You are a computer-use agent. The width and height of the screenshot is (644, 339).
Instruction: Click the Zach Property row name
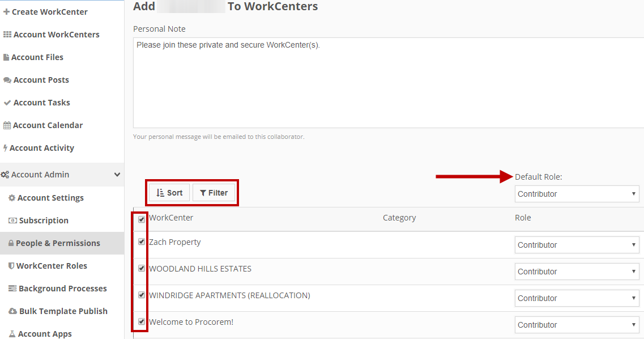click(x=174, y=242)
